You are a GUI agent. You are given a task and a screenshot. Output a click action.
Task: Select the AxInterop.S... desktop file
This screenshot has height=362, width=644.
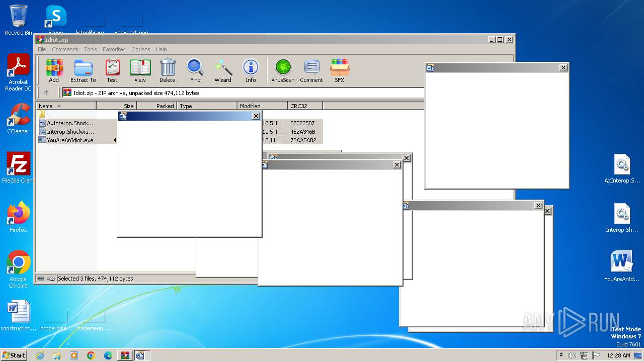click(x=622, y=169)
